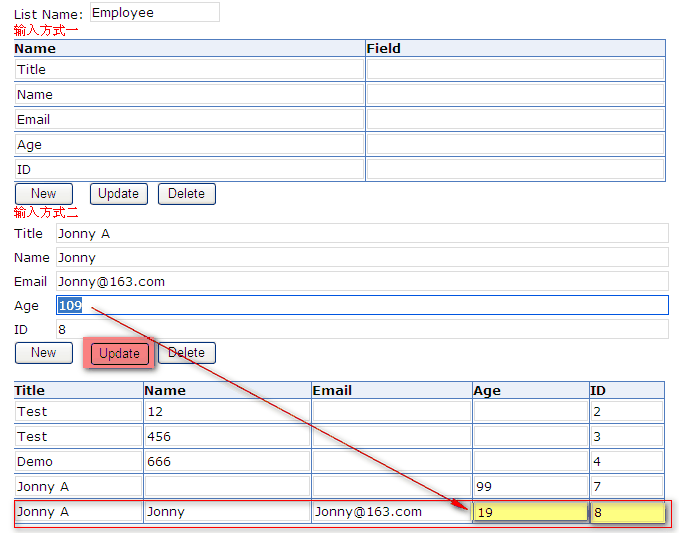Click the empty age cell in row ID 3
The image size is (679, 533).
(531, 436)
